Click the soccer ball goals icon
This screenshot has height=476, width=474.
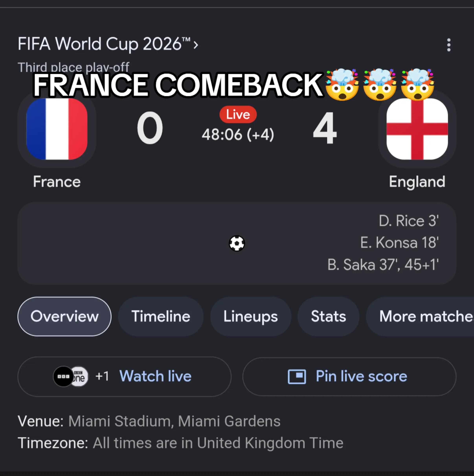click(237, 243)
